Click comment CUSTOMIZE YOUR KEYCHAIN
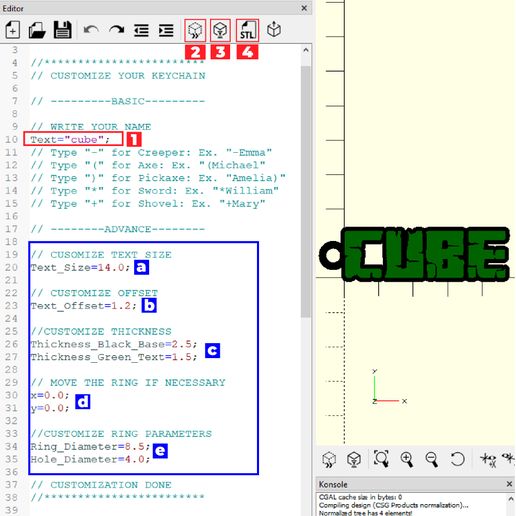516x516 pixels. point(118,76)
